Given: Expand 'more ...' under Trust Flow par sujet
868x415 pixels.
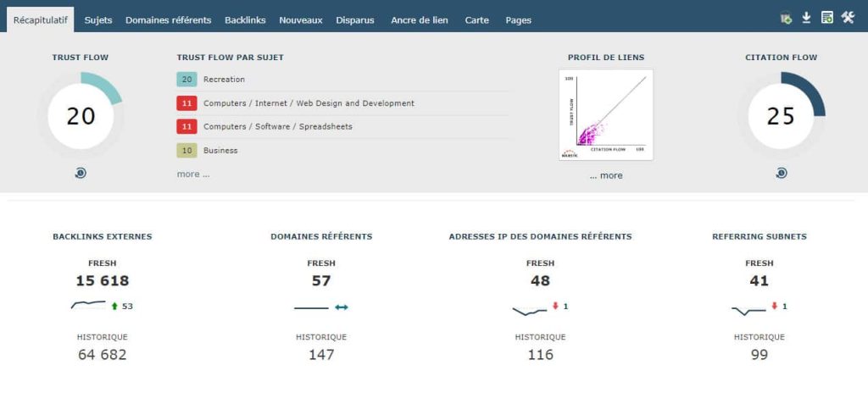Looking at the screenshot, I should tap(193, 174).
